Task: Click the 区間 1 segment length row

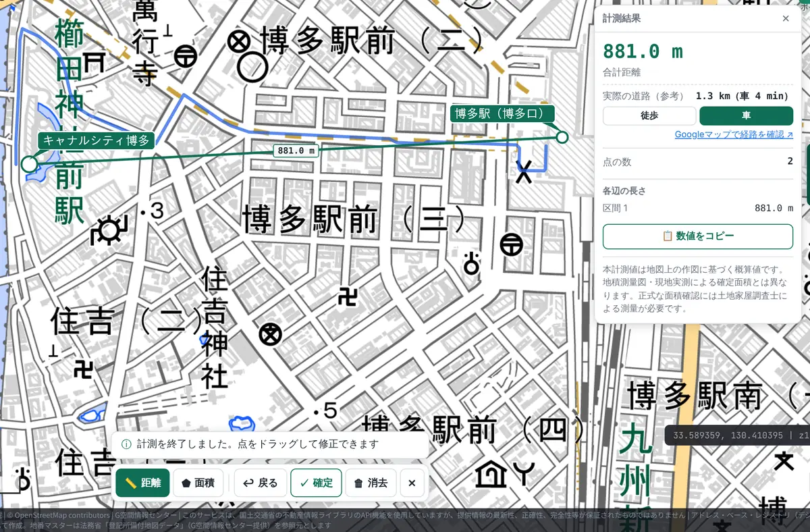Action: 697,208
